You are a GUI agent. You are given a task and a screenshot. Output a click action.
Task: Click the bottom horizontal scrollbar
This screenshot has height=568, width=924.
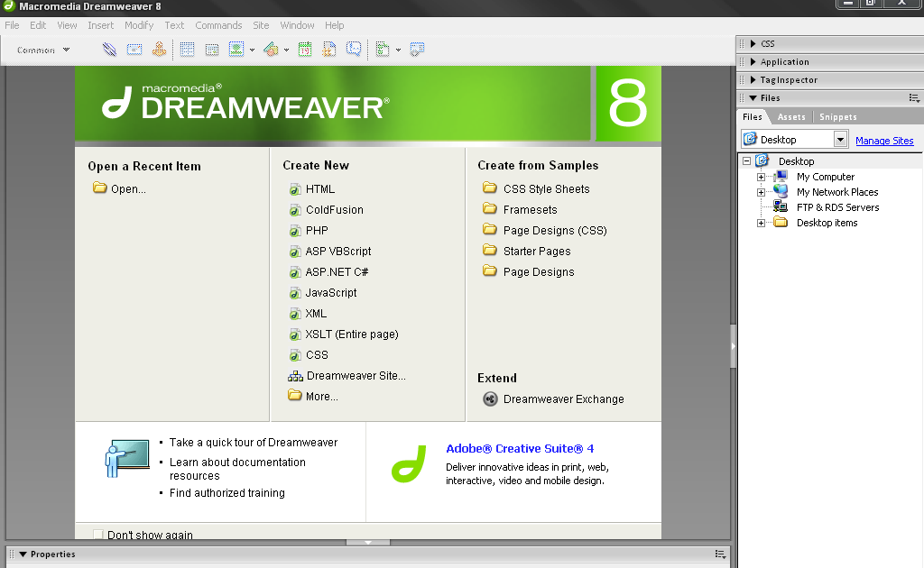click(367, 542)
